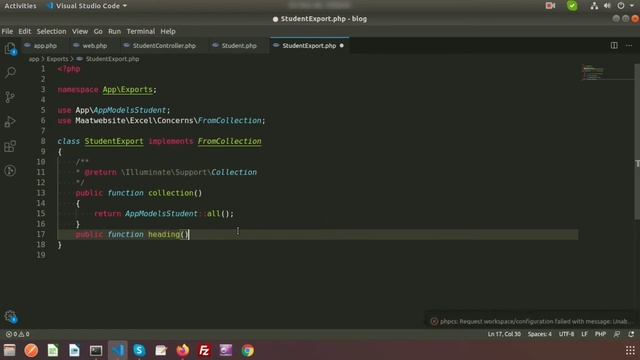Screen dimensions: 640x360
Task: Launch Skype from the dock
Action: click(x=139, y=350)
